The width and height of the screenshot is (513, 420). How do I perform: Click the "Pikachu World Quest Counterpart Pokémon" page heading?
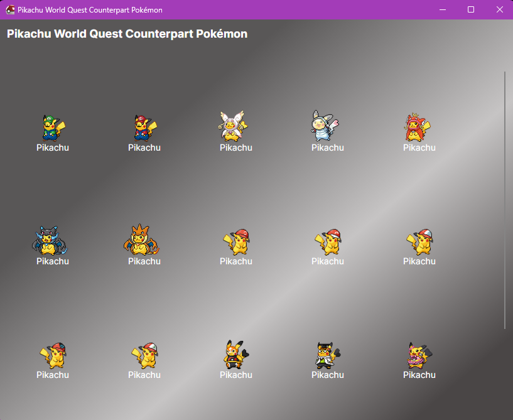click(127, 34)
